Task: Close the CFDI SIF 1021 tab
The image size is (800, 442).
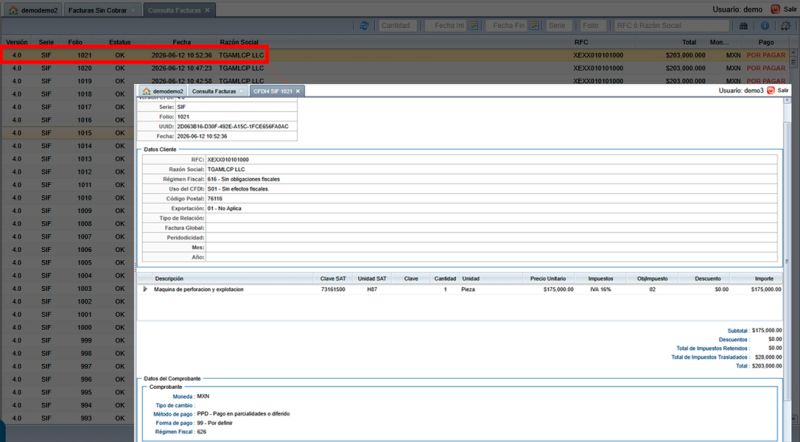Action: [298, 91]
